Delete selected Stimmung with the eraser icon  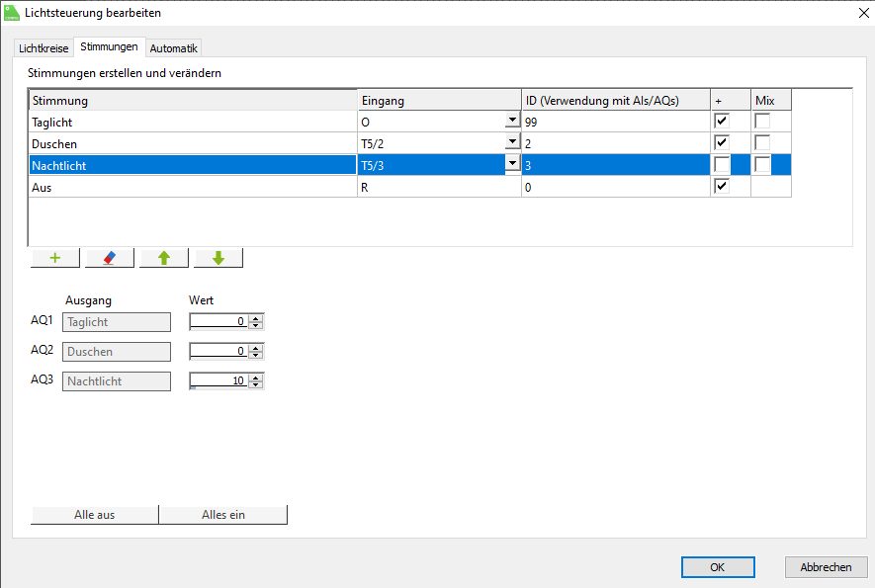point(110,258)
